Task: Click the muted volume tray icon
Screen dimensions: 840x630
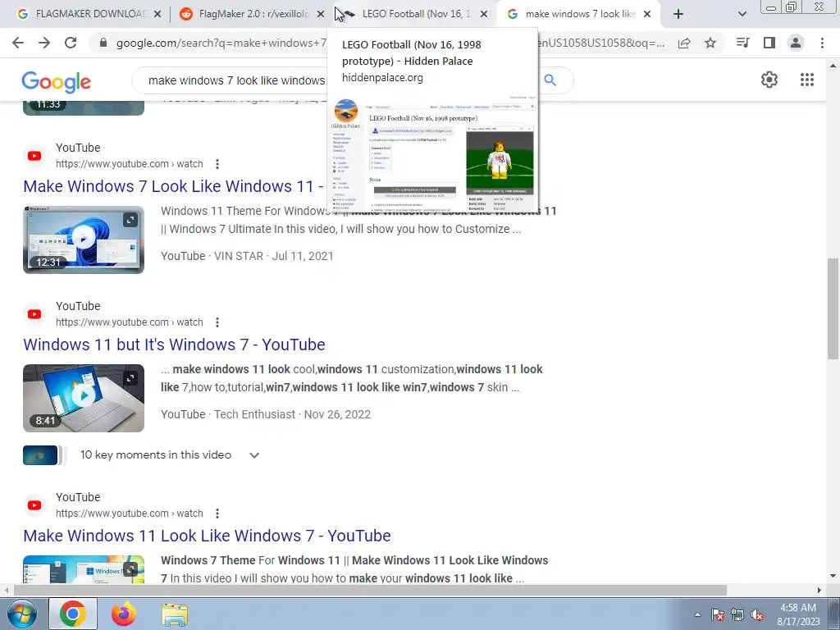Action: pyautogui.click(x=757, y=615)
